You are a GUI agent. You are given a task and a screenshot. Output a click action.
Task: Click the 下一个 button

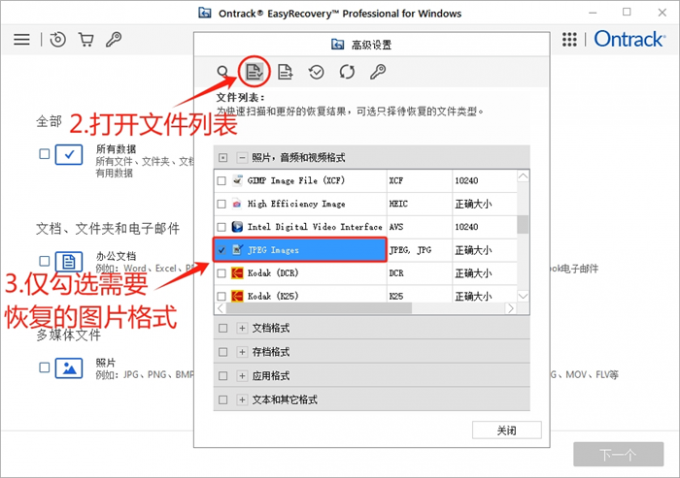click(618, 454)
